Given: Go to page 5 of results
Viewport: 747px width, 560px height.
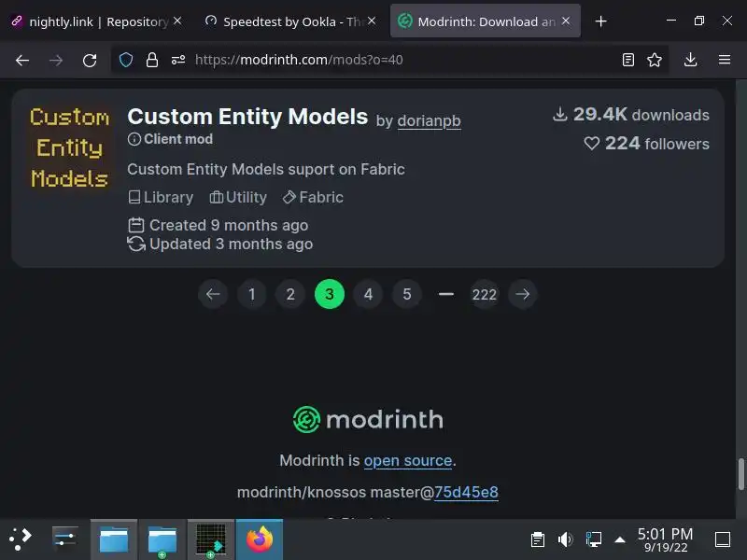Looking at the screenshot, I should [406, 294].
